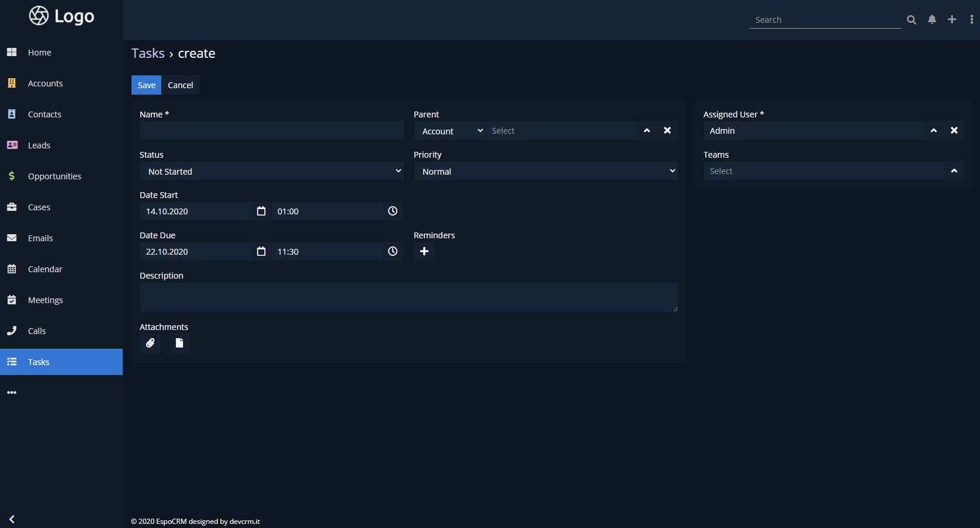
Task: Open the three-dot menu in top bar
Action: (972, 20)
